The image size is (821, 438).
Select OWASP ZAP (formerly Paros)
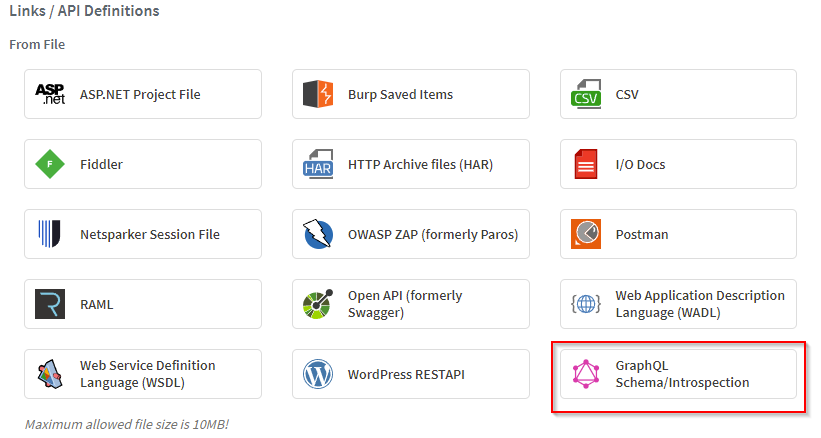coord(411,234)
